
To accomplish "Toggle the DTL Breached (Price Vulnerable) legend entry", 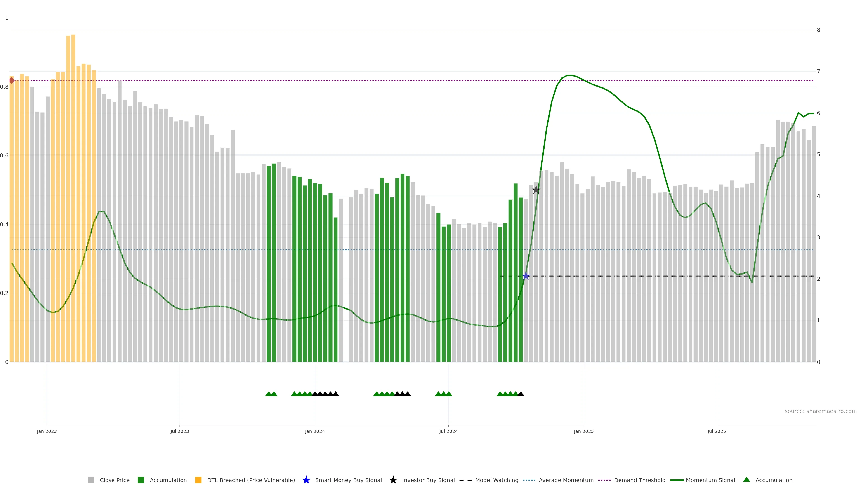I will click(x=251, y=480).
